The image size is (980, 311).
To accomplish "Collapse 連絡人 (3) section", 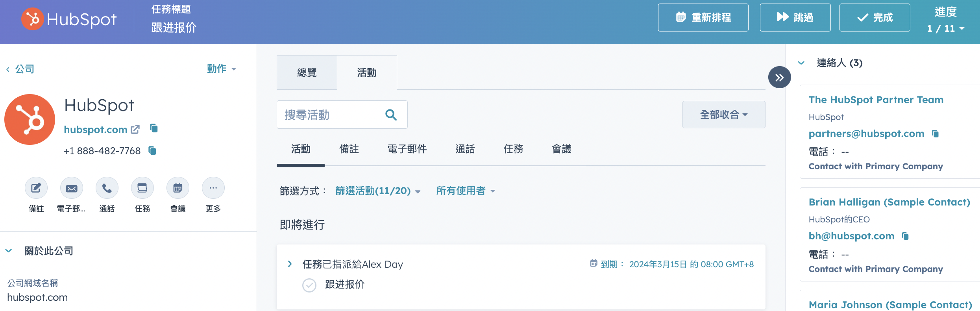I will pyautogui.click(x=801, y=63).
